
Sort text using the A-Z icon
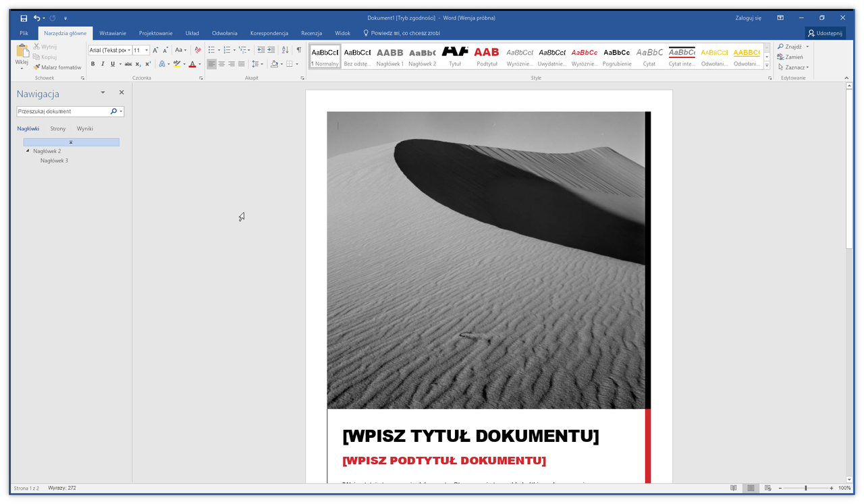[285, 50]
